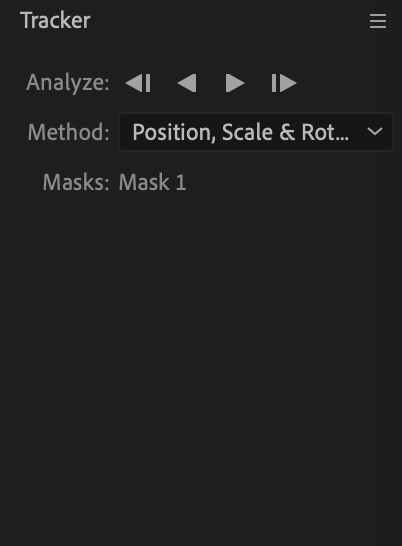Click the Masks label

click(x=76, y=182)
